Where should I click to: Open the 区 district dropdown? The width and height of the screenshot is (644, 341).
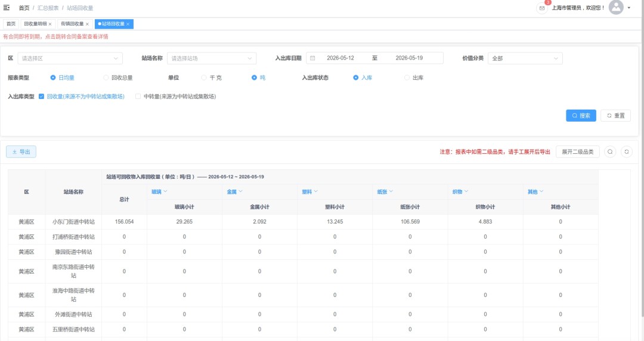70,58
